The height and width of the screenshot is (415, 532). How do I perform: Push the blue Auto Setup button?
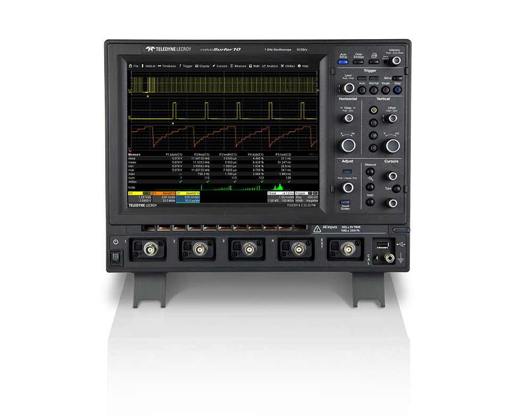(x=343, y=62)
